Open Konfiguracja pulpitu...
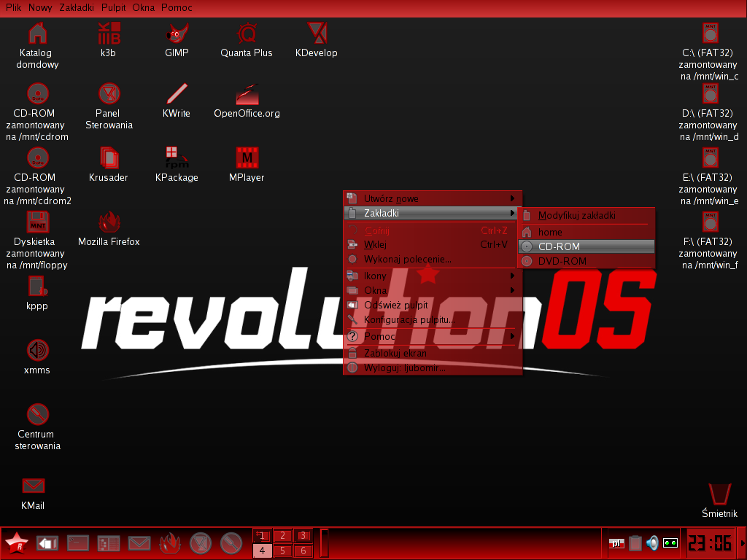This screenshot has width=747, height=560. point(432,320)
